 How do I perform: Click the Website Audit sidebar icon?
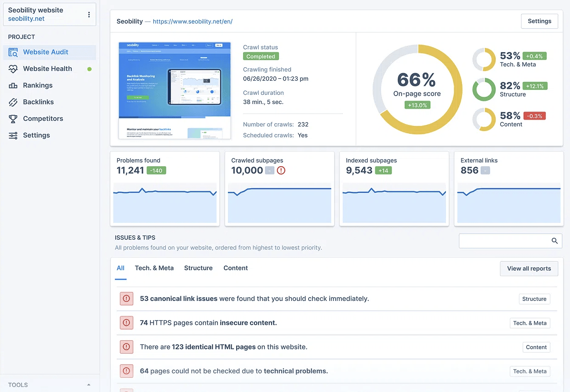click(13, 52)
